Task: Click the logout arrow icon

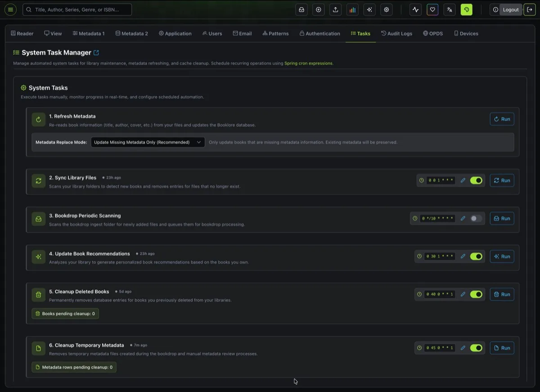Action: [x=530, y=9]
